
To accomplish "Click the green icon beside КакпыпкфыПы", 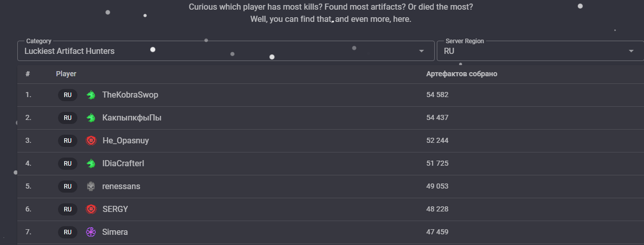I will [91, 118].
